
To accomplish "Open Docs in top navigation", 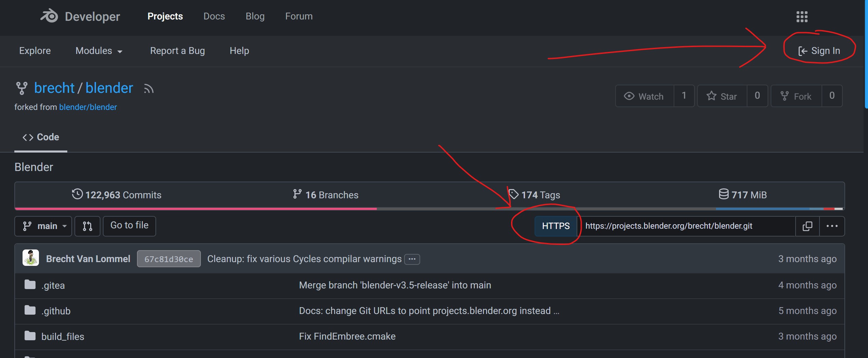I will (214, 16).
